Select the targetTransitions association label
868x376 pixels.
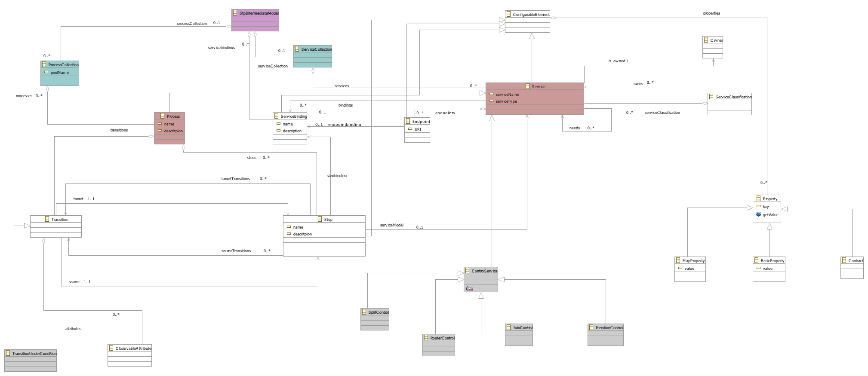tap(235, 179)
